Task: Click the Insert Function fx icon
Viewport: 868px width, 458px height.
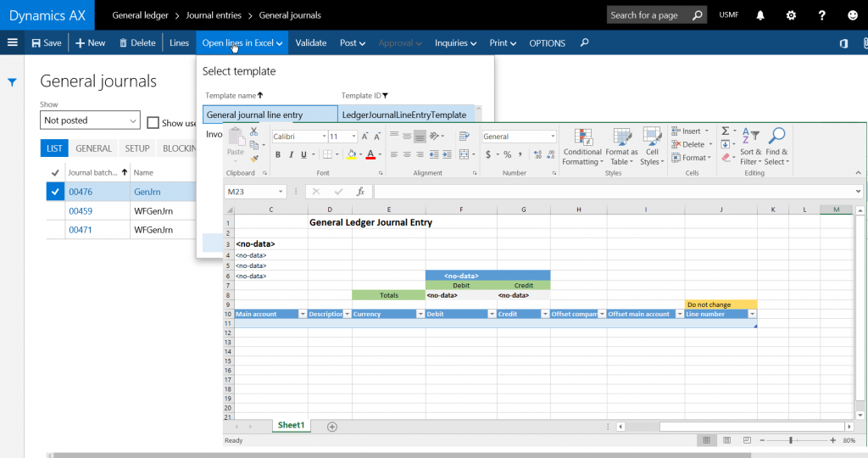Action: (360, 192)
